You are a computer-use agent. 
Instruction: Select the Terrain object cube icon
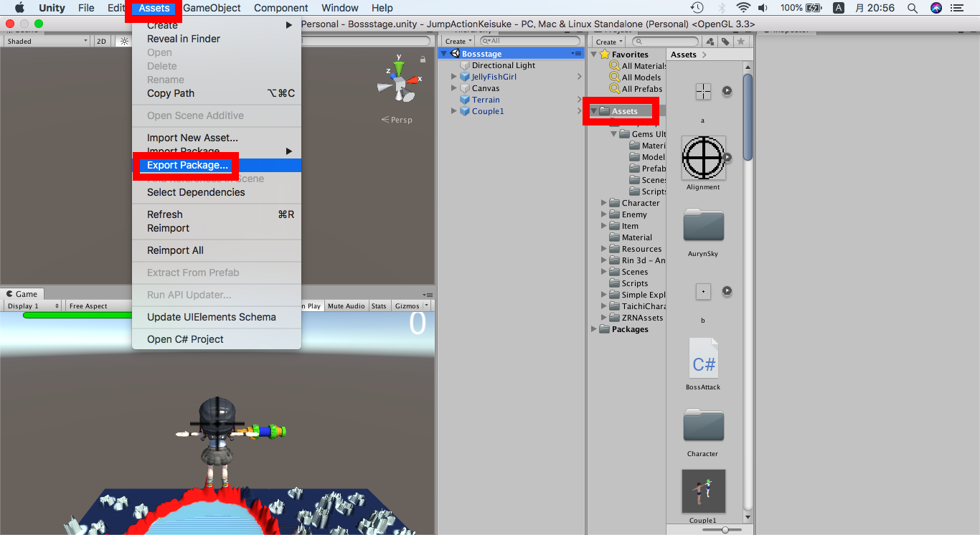pyautogui.click(x=465, y=100)
